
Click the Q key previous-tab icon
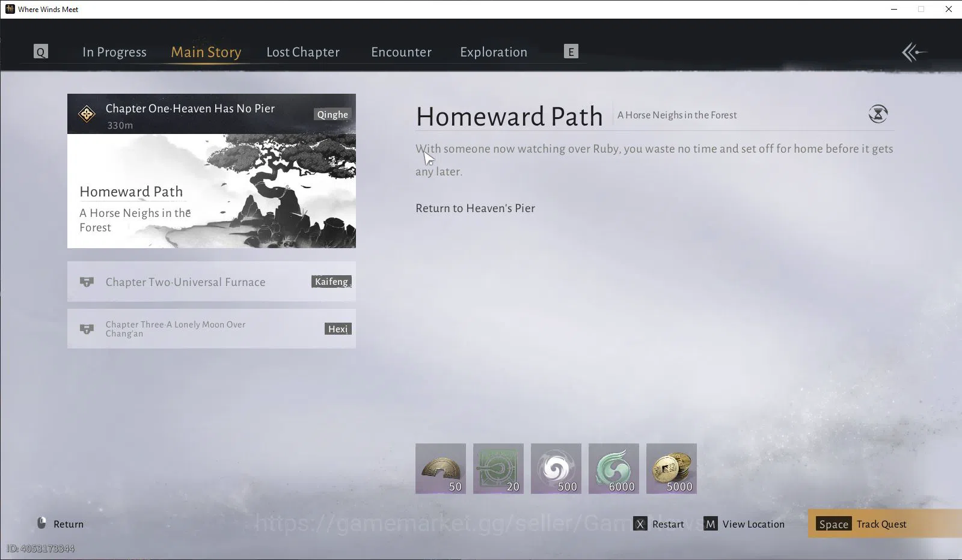41,52
